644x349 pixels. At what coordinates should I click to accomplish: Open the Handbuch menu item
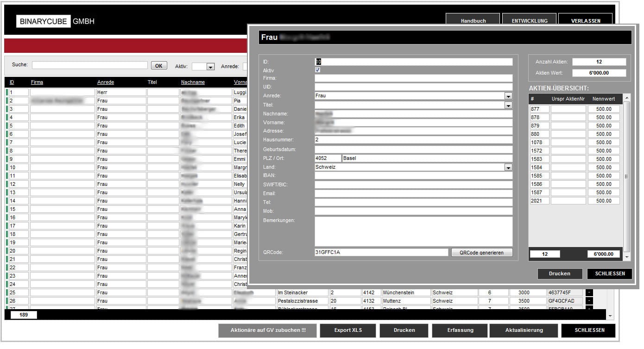(473, 21)
